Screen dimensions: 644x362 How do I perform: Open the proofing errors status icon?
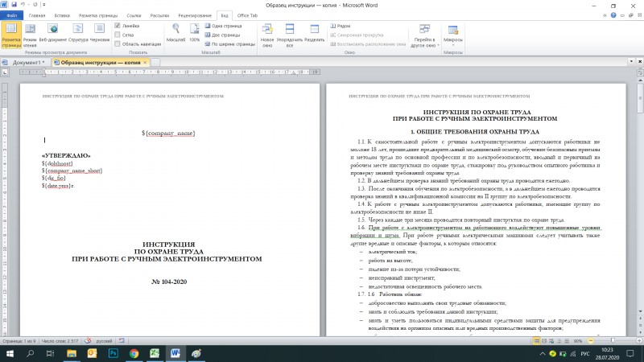point(88,340)
